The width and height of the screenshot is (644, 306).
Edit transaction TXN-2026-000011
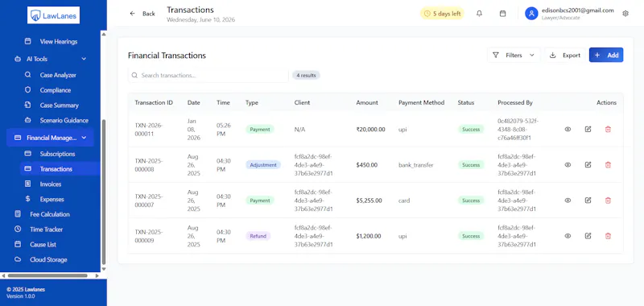coord(588,130)
